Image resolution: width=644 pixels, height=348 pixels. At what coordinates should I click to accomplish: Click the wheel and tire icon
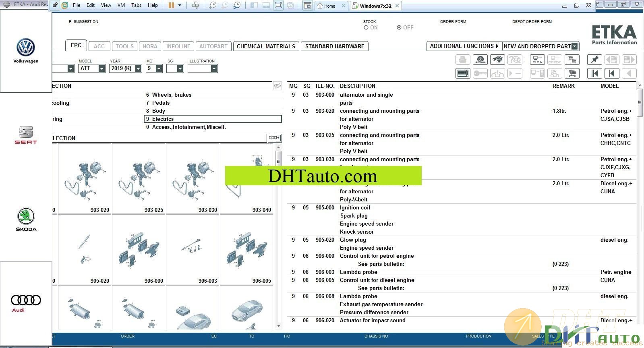pos(480,60)
